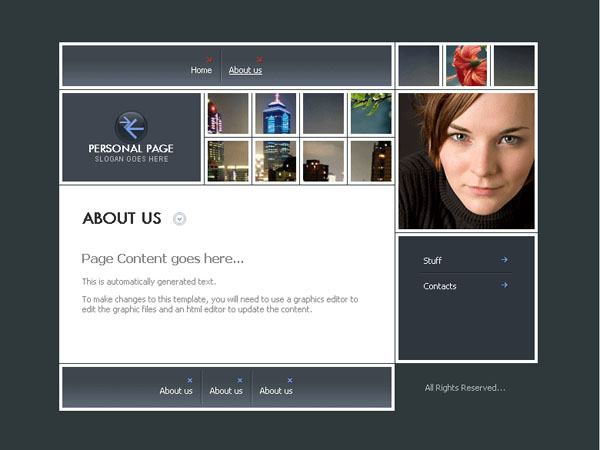Click the red arrow marker above top About us

(259, 59)
